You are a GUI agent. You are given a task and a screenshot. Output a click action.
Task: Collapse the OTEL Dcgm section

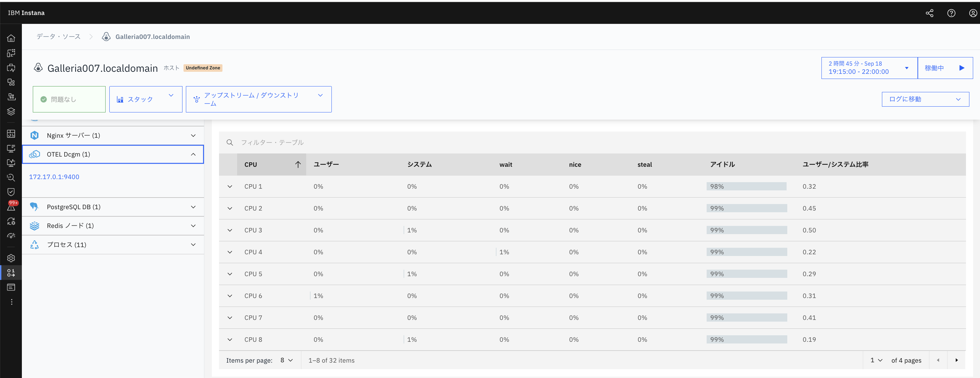(x=193, y=154)
